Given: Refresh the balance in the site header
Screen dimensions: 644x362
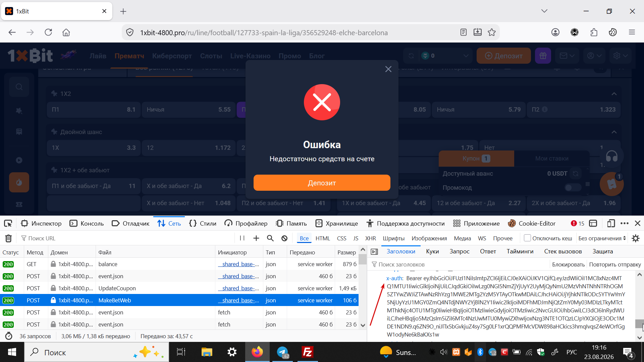Looking at the screenshot, I should pyautogui.click(x=411, y=56).
